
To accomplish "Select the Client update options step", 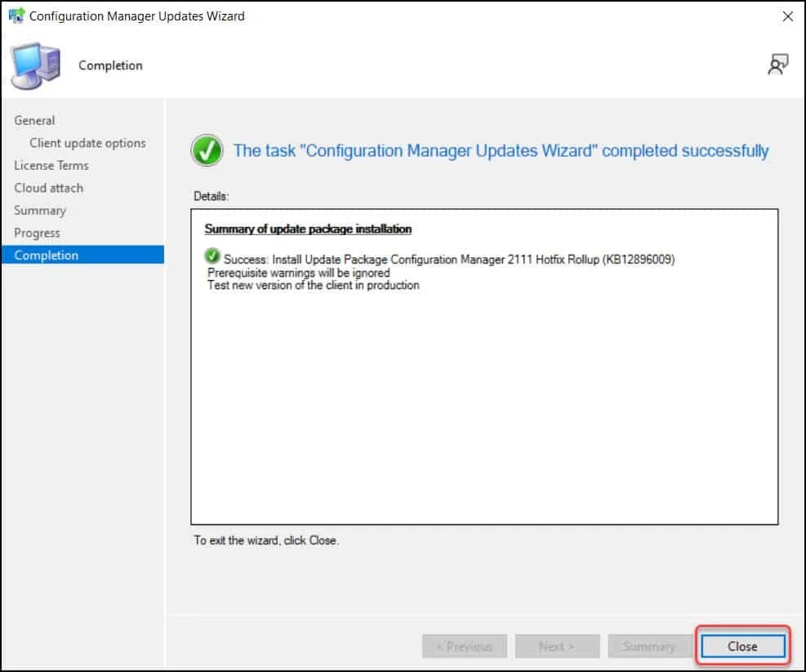I will click(x=87, y=143).
